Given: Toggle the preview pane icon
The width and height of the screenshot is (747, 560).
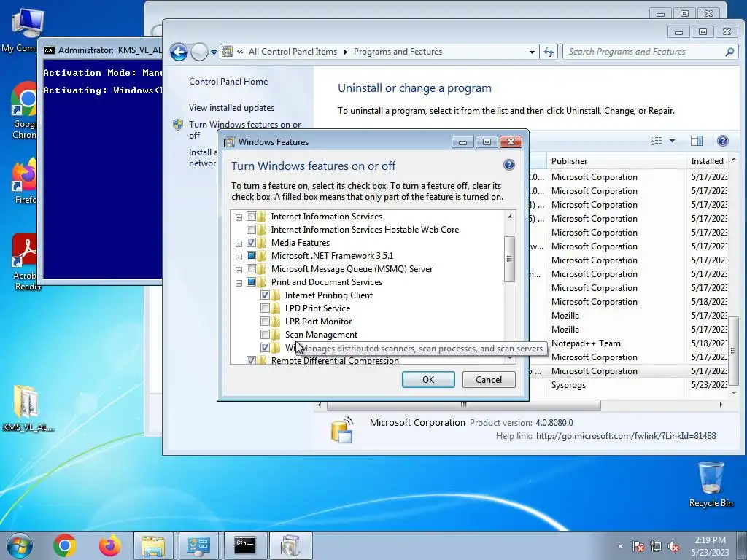Looking at the screenshot, I should pyautogui.click(x=697, y=141).
